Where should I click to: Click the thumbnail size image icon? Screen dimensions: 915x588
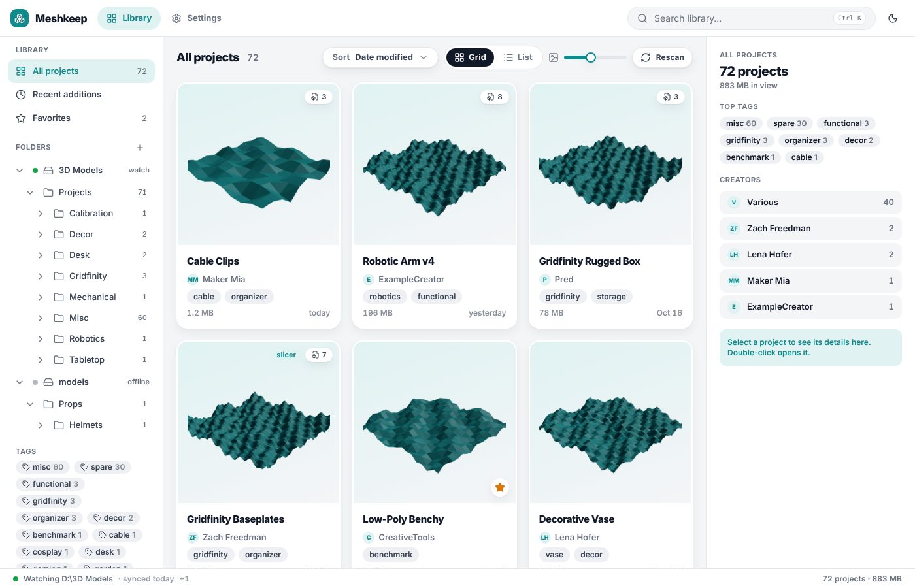[554, 57]
